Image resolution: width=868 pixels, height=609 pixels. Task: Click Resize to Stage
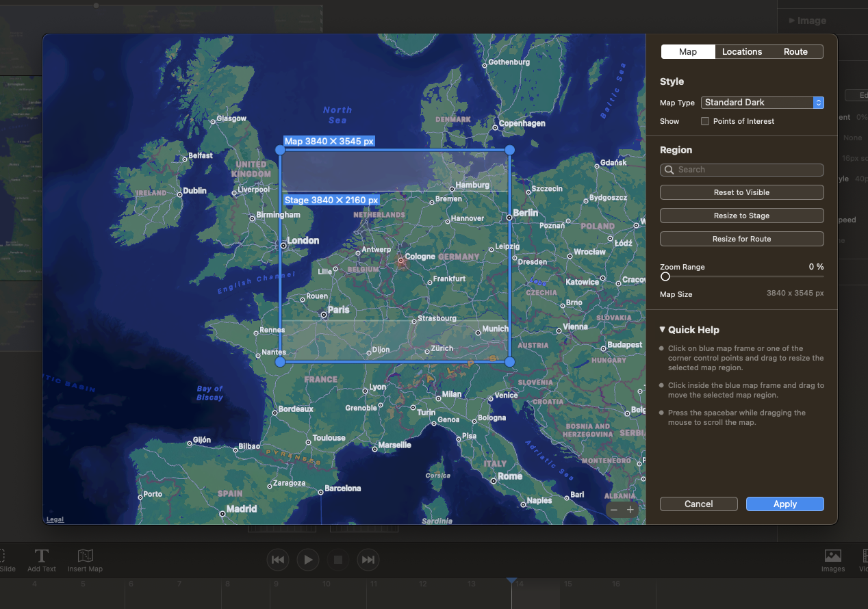(x=741, y=216)
